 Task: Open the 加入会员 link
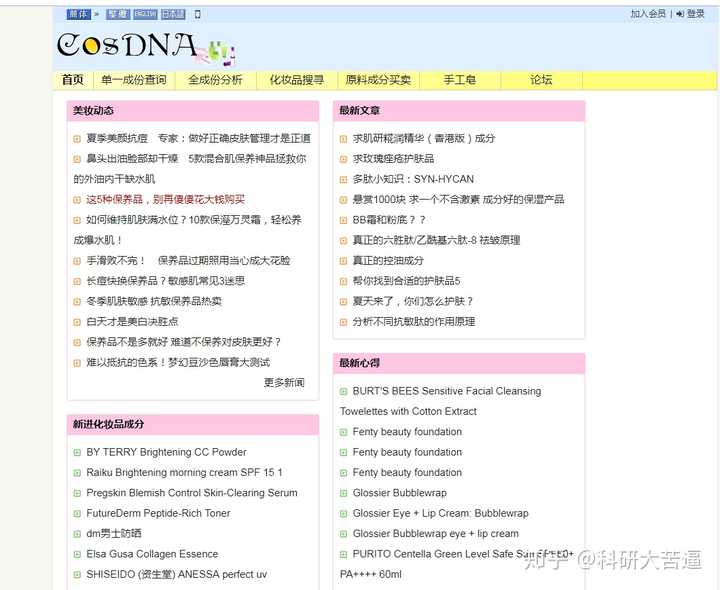(x=647, y=14)
